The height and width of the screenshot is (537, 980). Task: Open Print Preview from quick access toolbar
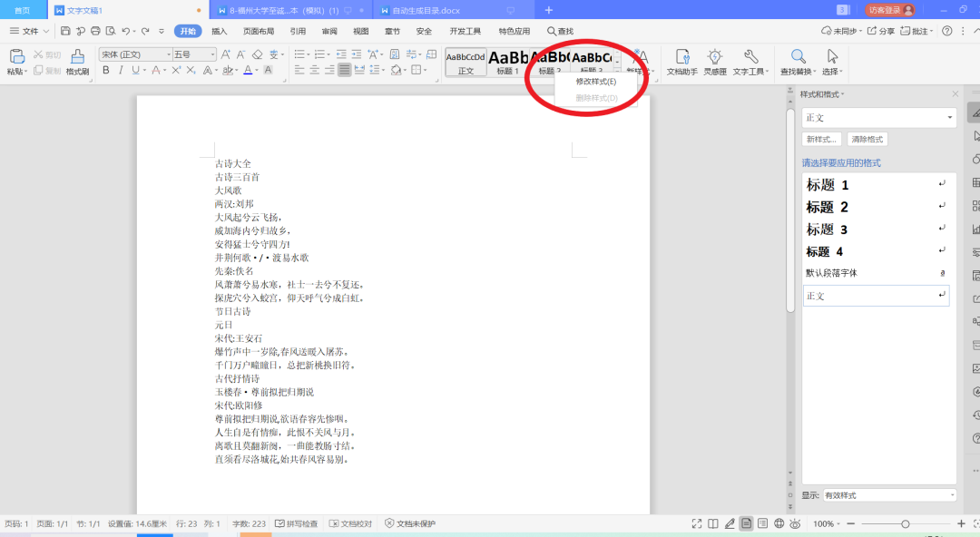[x=111, y=31]
